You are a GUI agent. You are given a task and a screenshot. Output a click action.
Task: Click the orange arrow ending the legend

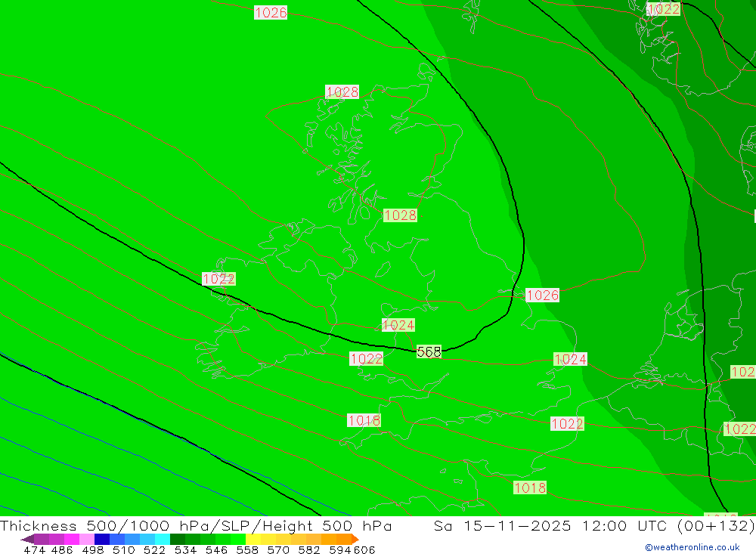[355, 539]
